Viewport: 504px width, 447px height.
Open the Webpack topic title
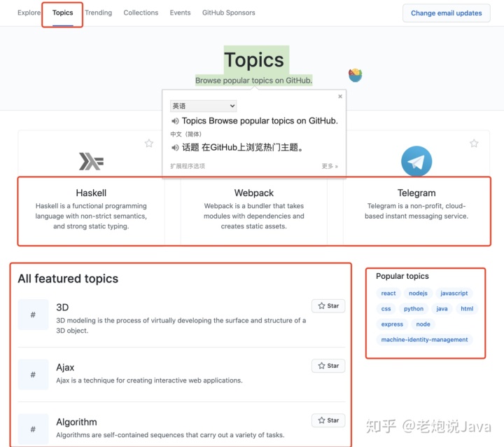(x=254, y=193)
